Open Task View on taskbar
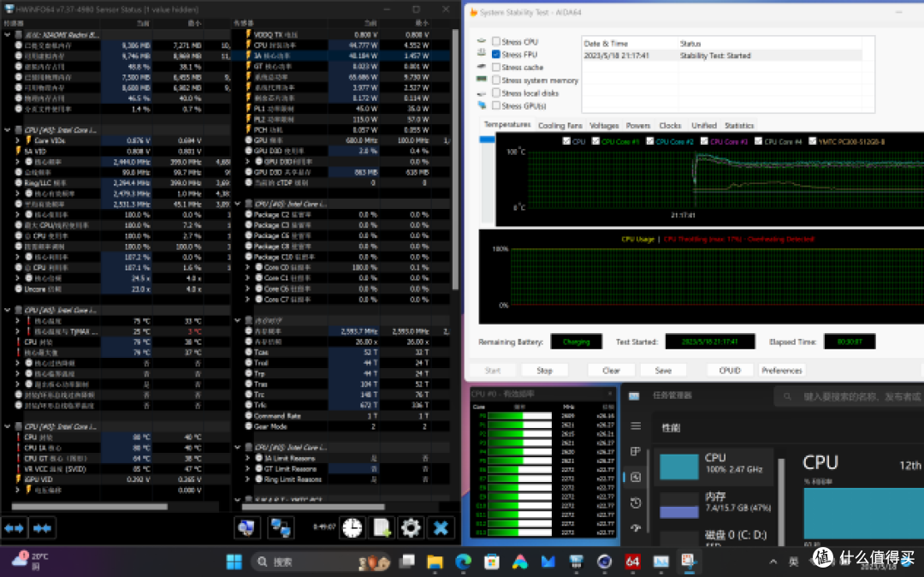 tap(406, 562)
